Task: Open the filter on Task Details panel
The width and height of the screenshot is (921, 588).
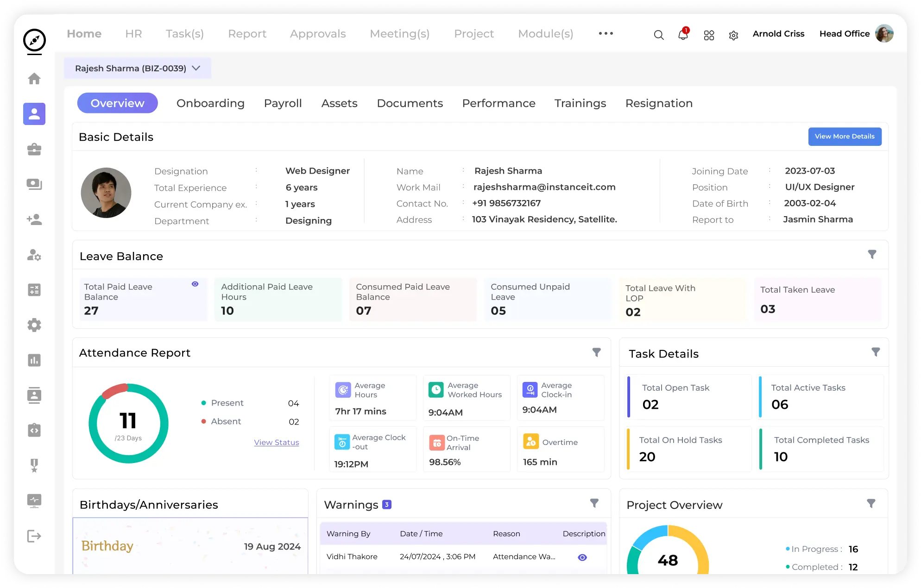Action: [x=876, y=352]
